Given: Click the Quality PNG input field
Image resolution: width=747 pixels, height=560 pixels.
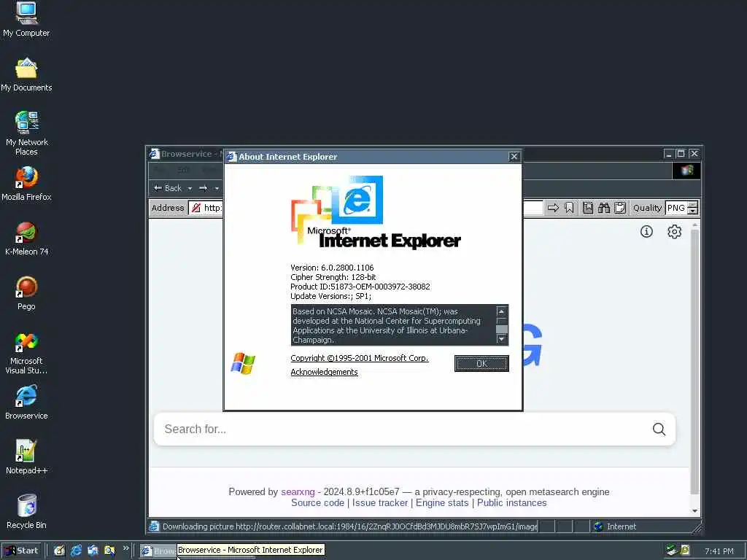Looking at the screenshot, I should [676, 208].
